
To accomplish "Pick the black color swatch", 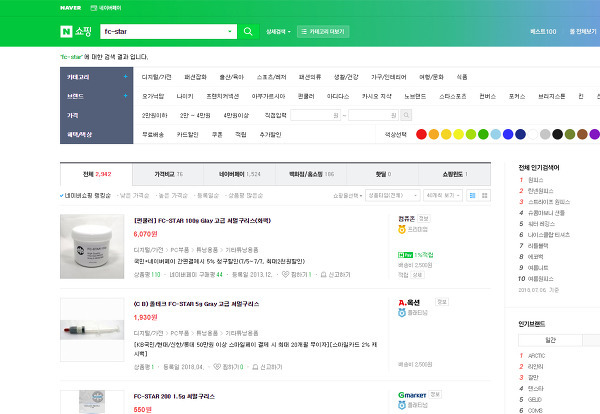I will [x=558, y=134].
